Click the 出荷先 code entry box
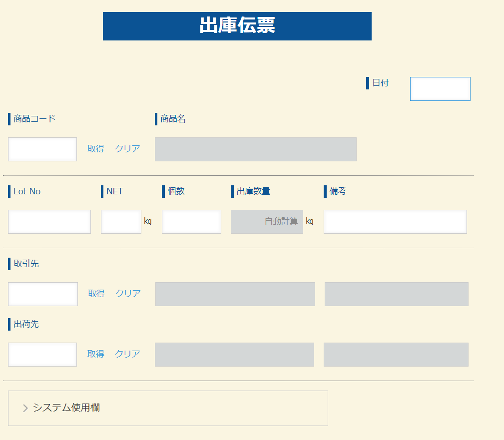The image size is (504, 440). coord(42,354)
